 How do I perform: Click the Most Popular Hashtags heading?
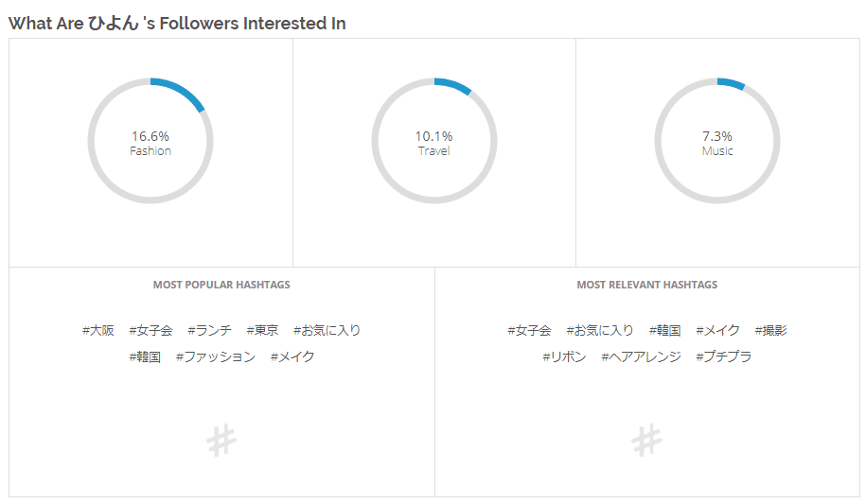tap(221, 285)
